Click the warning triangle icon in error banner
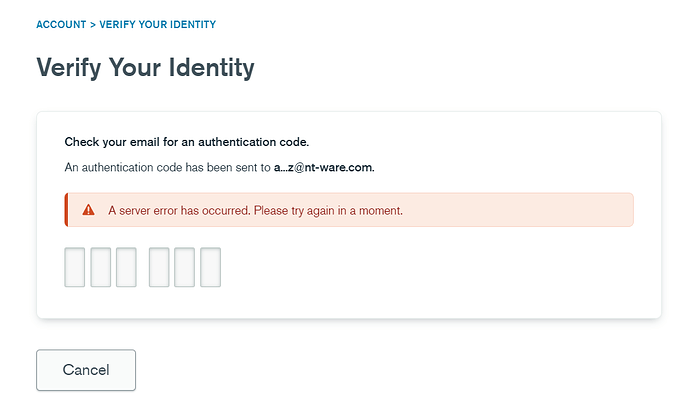Screen dimensions: 690x401 coord(88,210)
